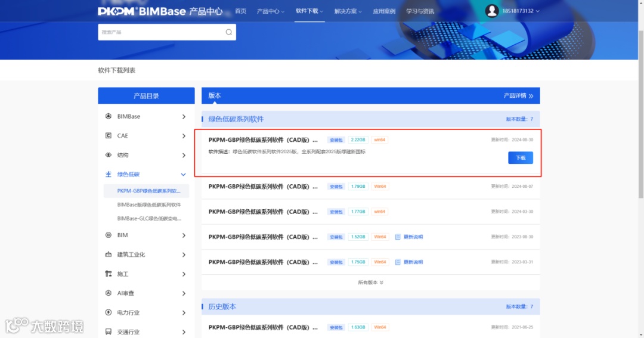
Task: Click the PKPM BIMBase logo
Action: click(160, 11)
